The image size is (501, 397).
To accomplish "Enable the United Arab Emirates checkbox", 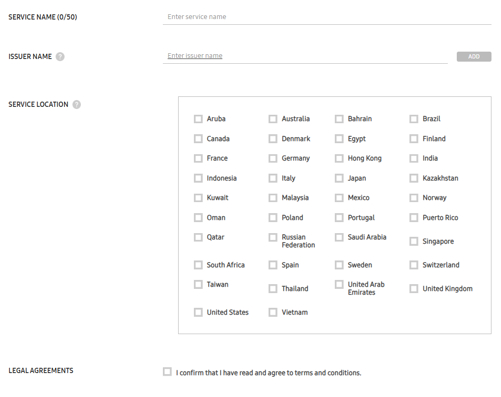I will [339, 285].
